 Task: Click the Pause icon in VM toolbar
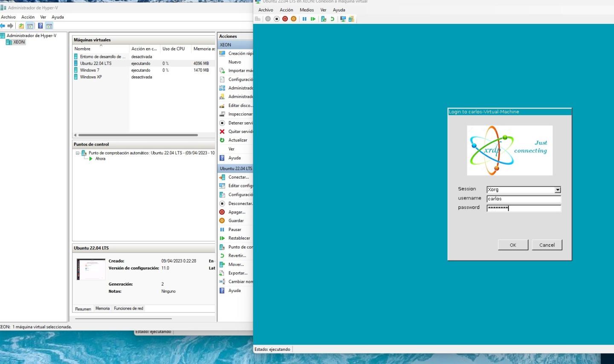point(304,19)
